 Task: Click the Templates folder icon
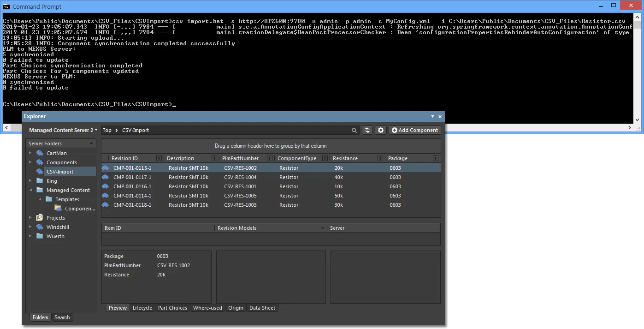[x=48, y=199]
